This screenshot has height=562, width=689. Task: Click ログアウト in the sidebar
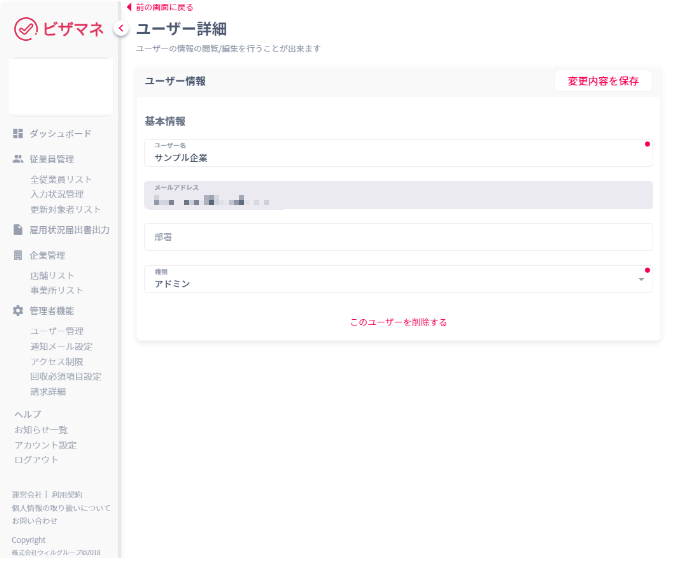pos(36,459)
